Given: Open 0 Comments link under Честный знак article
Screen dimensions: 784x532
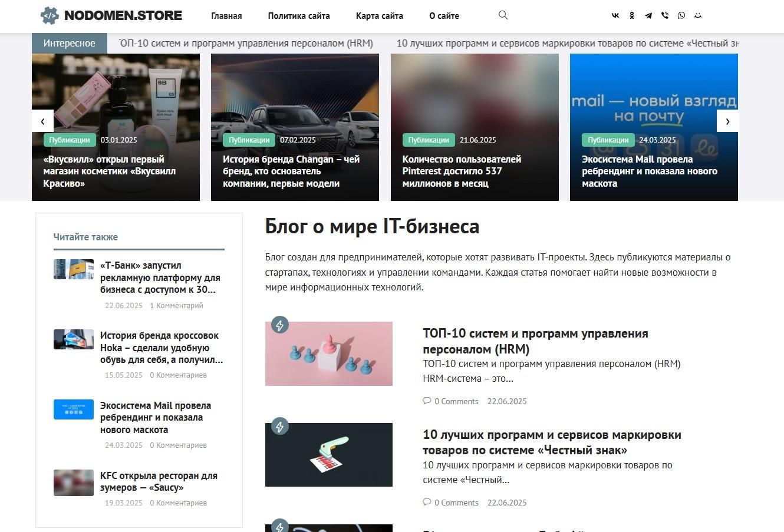Looking at the screenshot, I should click(456, 503).
